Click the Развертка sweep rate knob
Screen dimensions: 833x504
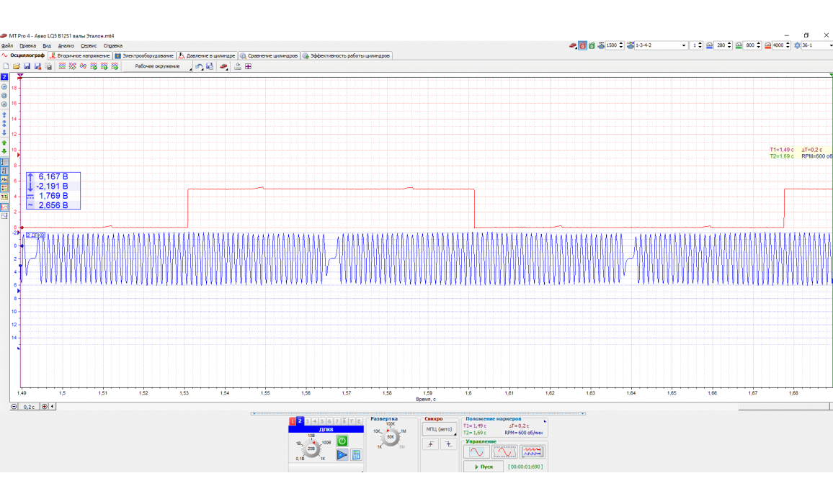tap(391, 437)
